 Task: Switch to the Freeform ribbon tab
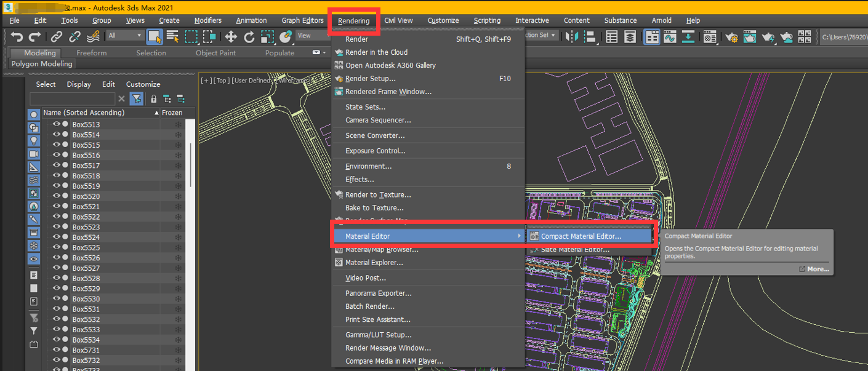tap(92, 53)
